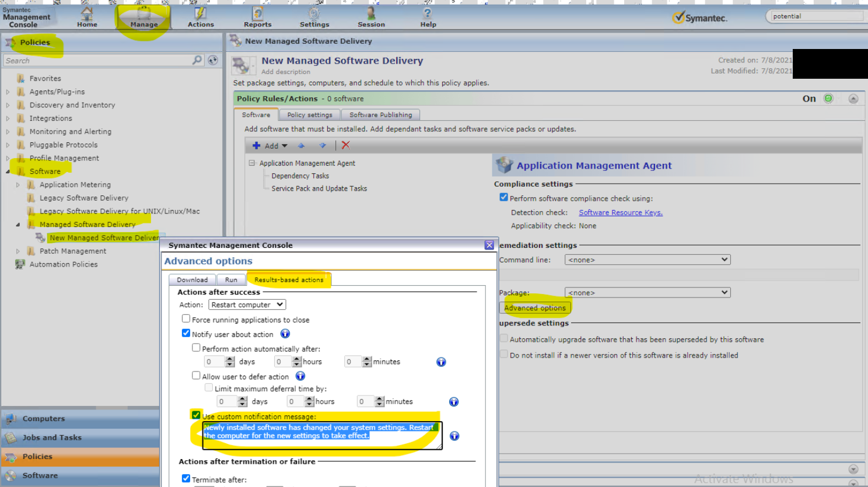Click the search magnifier icon in Policies
Screen dimensions: 868x487
click(x=197, y=60)
